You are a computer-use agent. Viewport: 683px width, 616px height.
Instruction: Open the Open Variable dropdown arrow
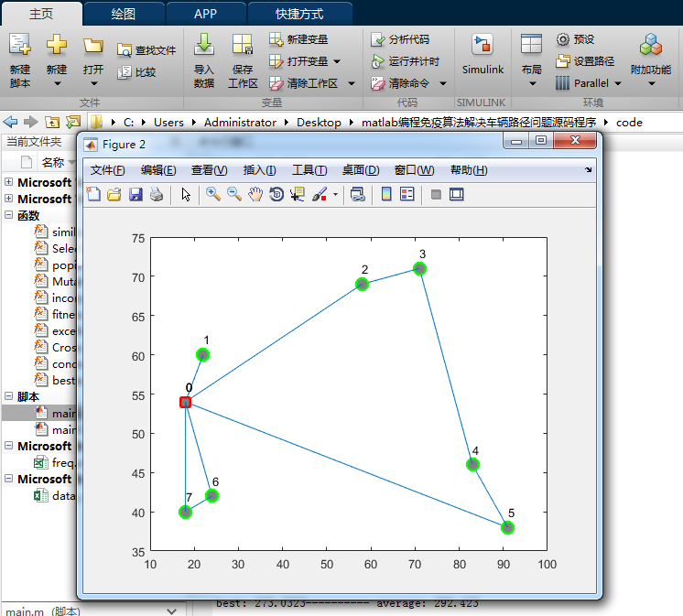pos(337,61)
